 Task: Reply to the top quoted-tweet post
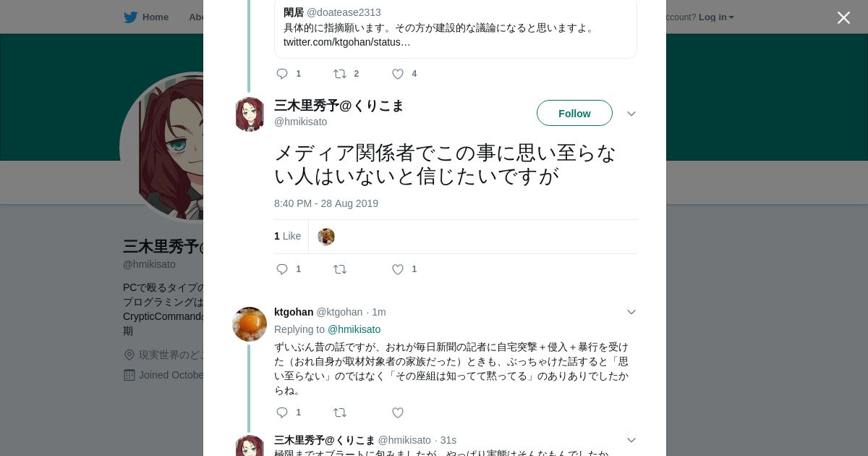point(282,74)
